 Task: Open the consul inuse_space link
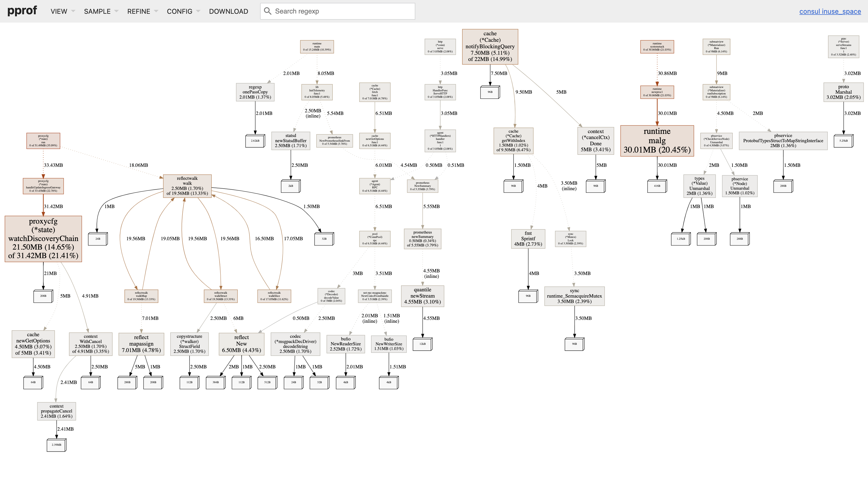[830, 11]
